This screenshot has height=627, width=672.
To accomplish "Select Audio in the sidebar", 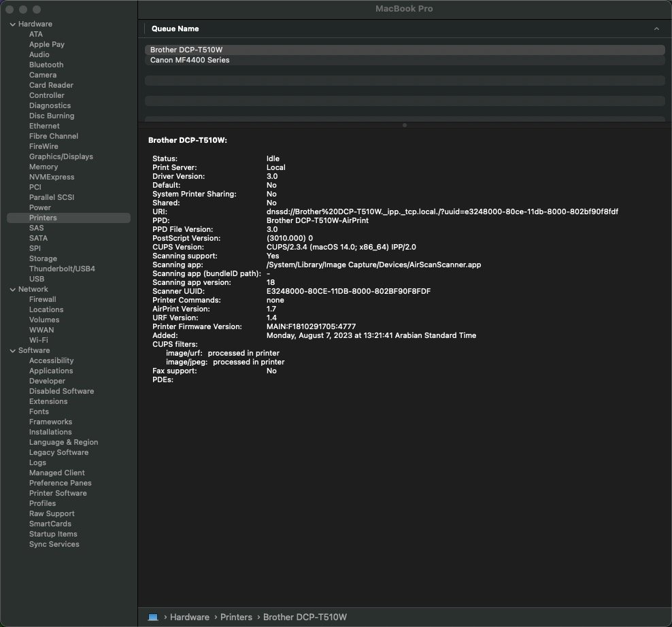I will [x=39, y=55].
